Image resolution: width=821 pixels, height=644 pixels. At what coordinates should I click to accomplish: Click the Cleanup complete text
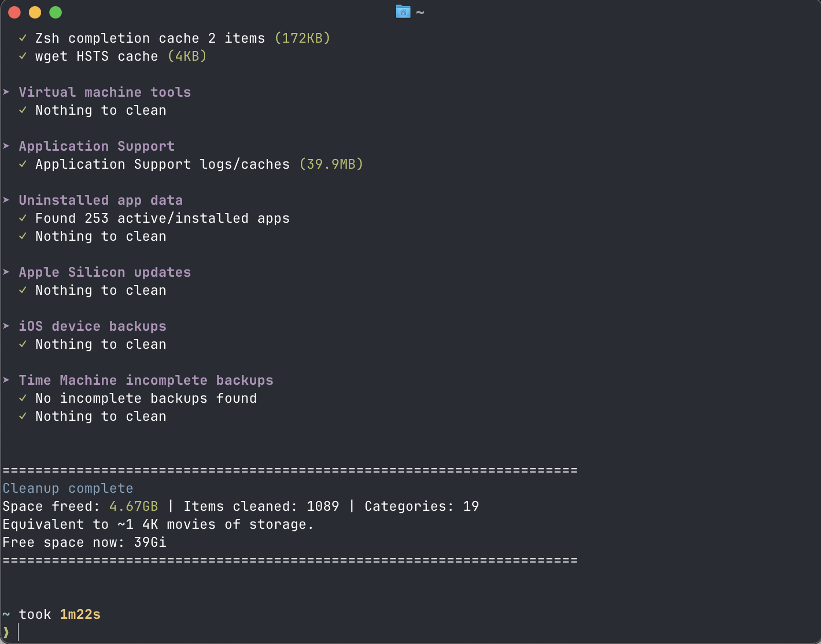pos(68,488)
